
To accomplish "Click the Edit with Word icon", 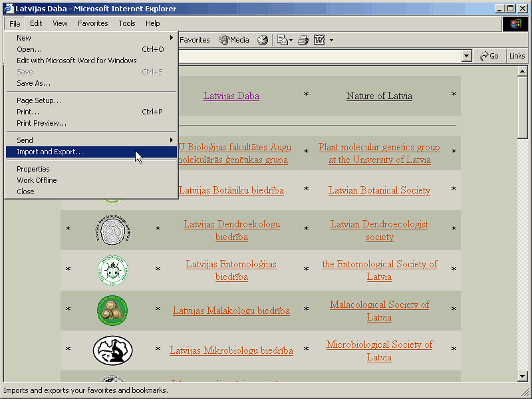I will 319,40.
